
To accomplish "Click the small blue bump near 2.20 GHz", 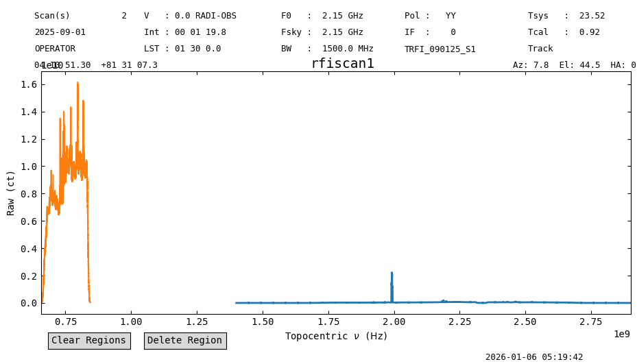I will click(443, 301).
